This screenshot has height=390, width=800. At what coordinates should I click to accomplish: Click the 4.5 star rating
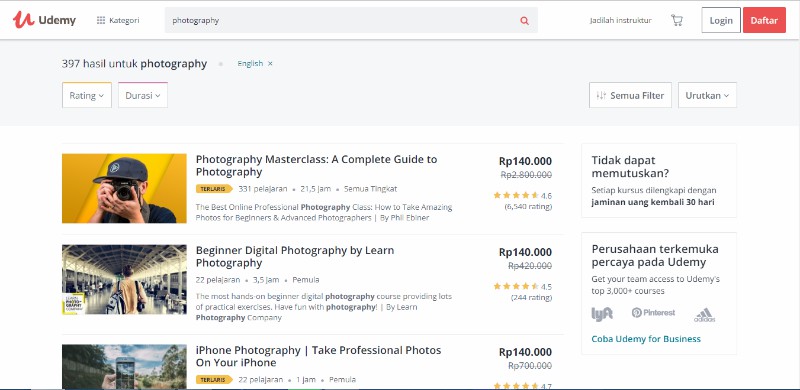[522, 286]
